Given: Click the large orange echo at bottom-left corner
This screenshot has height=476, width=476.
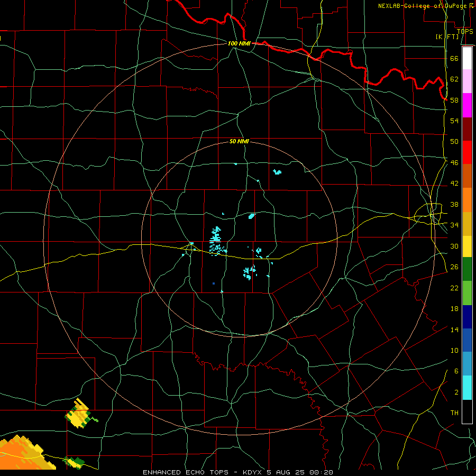Looking at the screenshot, I should pos(24,453).
